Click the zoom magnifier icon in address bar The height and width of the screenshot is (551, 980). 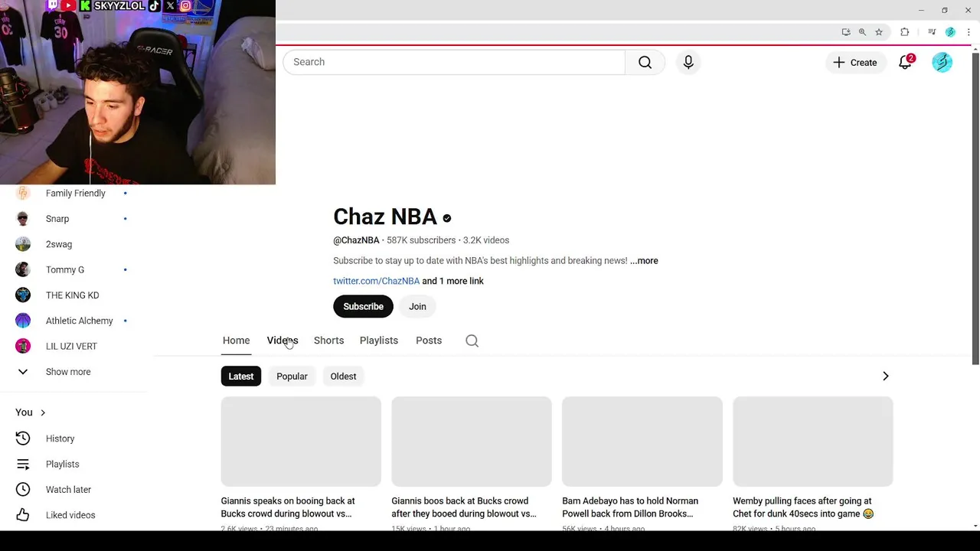[862, 32]
